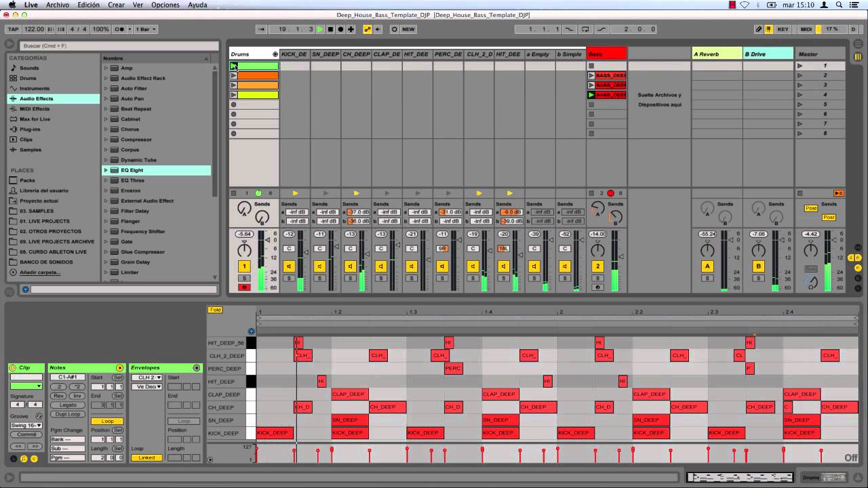Image resolution: width=868 pixels, height=488 pixels.
Task: Toggle the Notes Loop button
Action: [107, 421]
